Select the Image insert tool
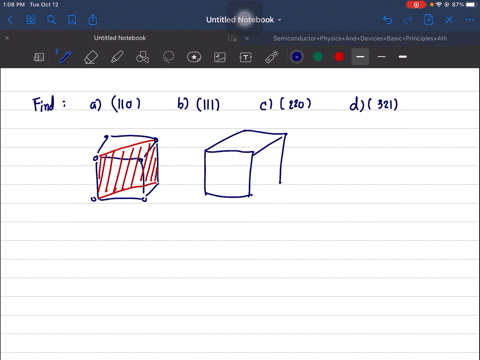The height and width of the screenshot is (360, 480). pos(220,57)
